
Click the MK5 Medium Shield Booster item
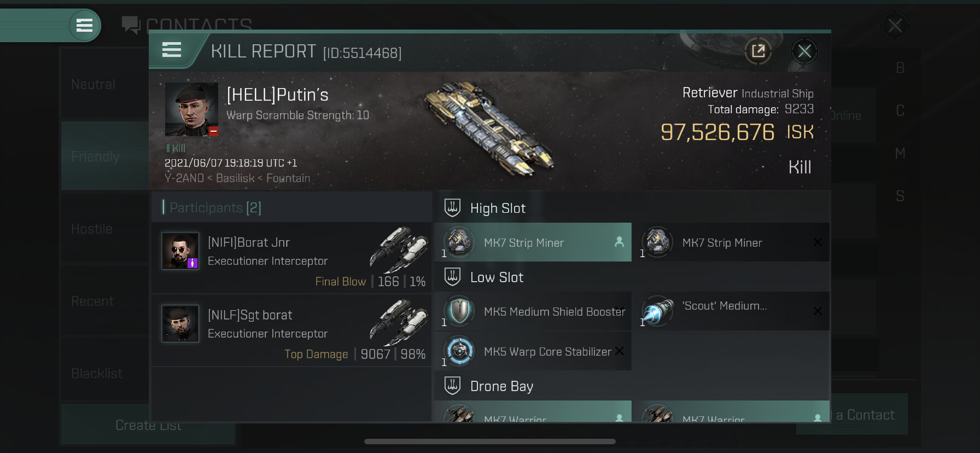tap(533, 311)
